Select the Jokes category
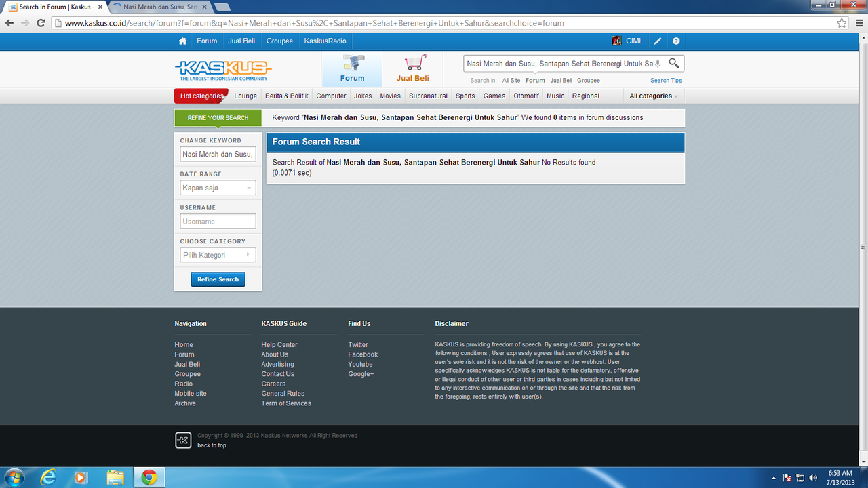 point(363,96)
